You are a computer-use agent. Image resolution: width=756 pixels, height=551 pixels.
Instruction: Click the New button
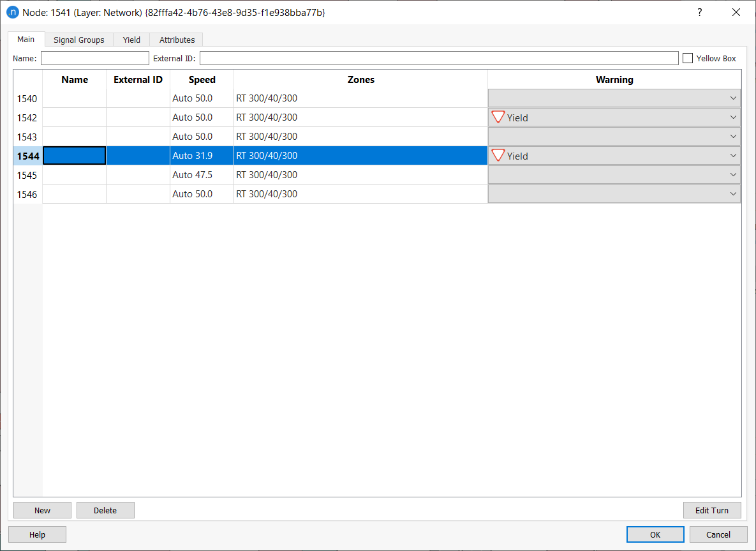[x=42, y=510]
